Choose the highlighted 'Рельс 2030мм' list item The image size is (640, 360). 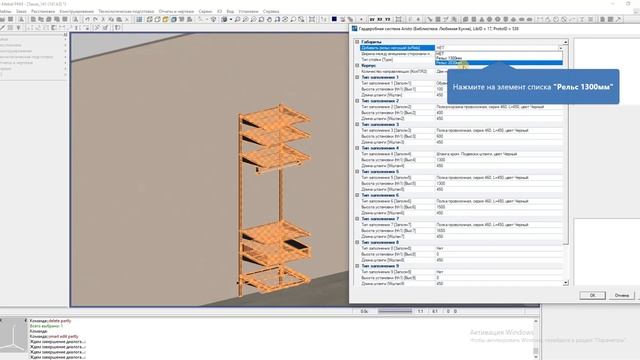(x=499, y=63)
